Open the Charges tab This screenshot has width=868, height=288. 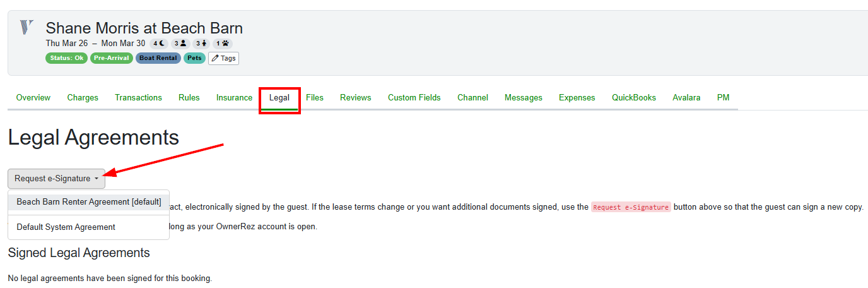pos(83,98)
